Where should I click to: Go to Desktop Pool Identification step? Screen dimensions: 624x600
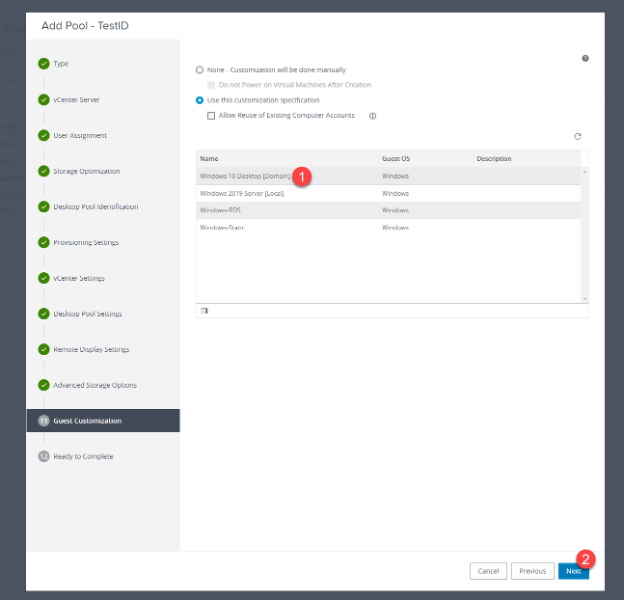click(96, 206)
